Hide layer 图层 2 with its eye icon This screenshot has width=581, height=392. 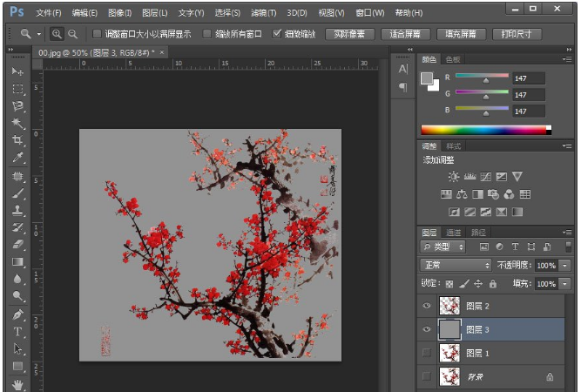427,306
